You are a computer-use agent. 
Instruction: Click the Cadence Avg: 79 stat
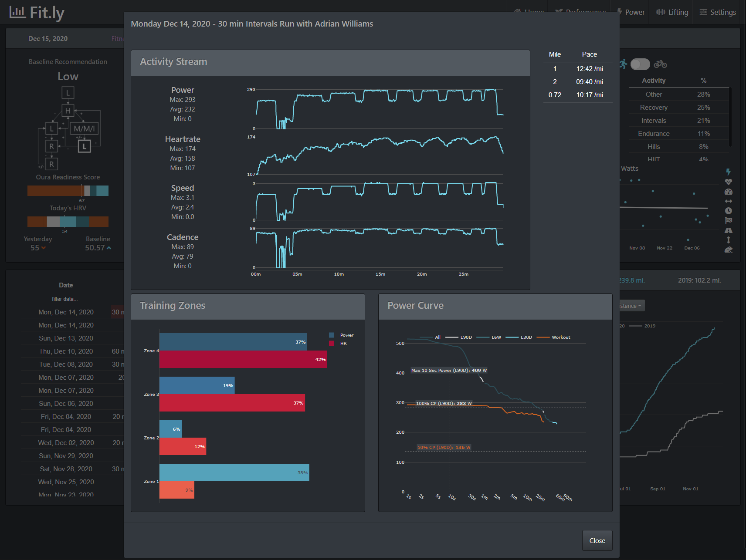(x=183, y=256)
